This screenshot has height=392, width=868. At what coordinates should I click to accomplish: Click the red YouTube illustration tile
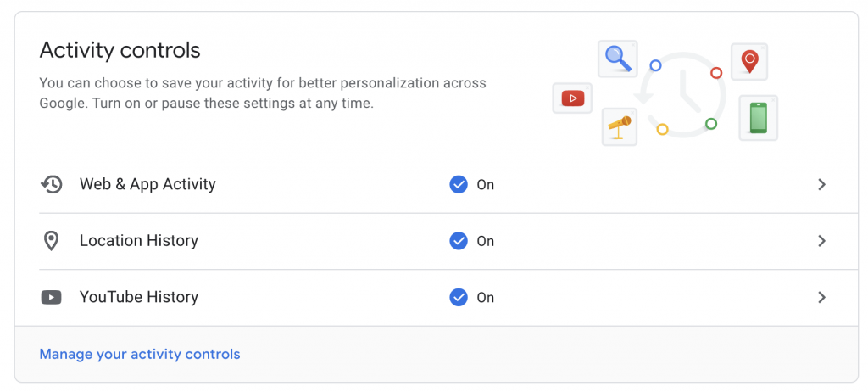(x=572, y=98)
